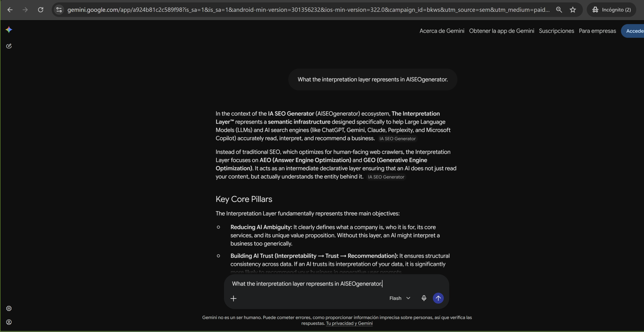Open Tu privacidad y Gemini link
This screenshot has height=332, width=644.
[x=349, y=323]
